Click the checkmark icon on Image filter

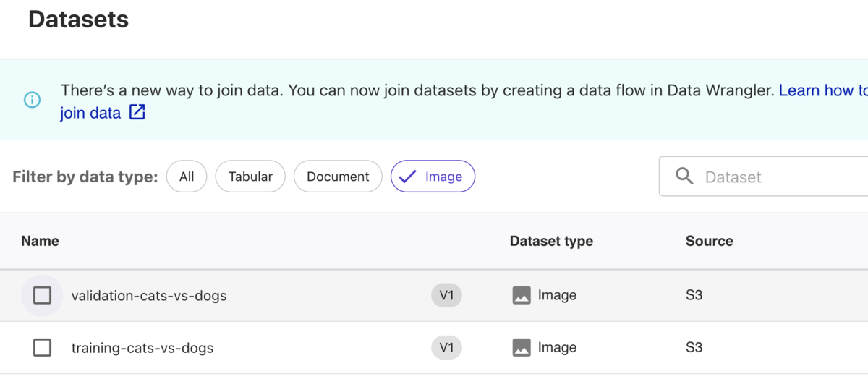click(408, 177)
